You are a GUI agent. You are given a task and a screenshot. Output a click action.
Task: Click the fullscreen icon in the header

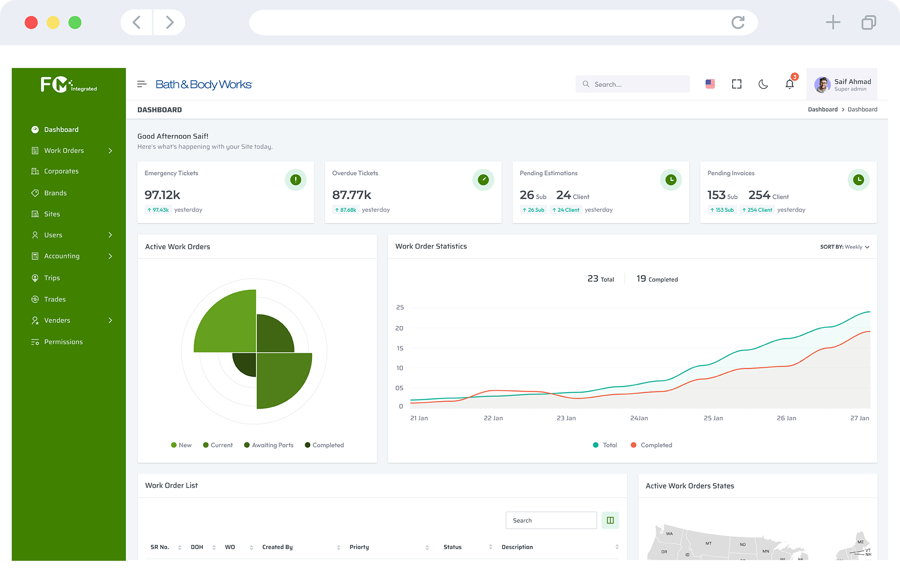(x=736, y=84)
